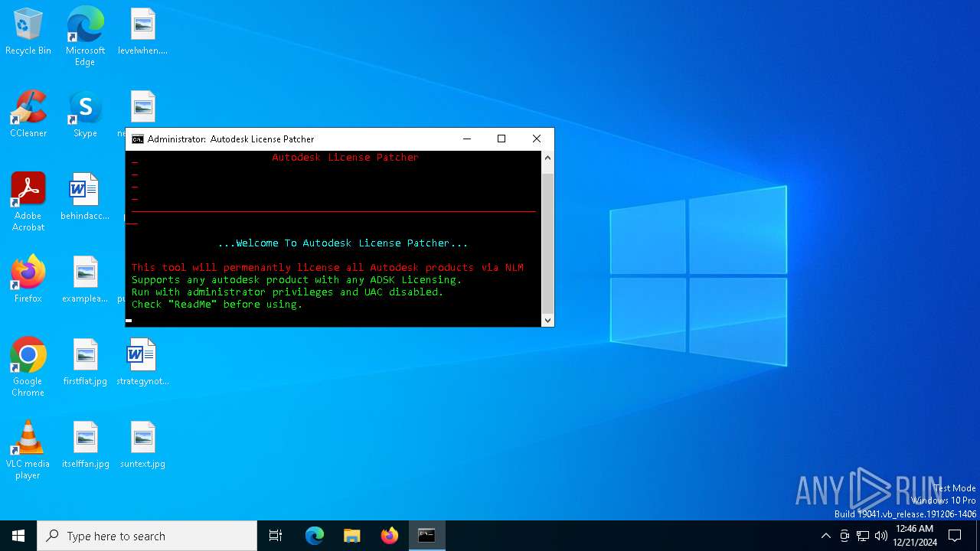Click the Run with administrator privileges line
The height and width of the screenshot is (551, 980).
point(288,292)
